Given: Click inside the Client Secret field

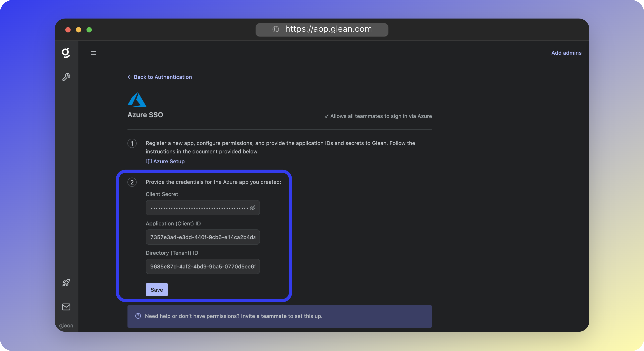Looking at the screenshot, I should [x=197, y=208].
